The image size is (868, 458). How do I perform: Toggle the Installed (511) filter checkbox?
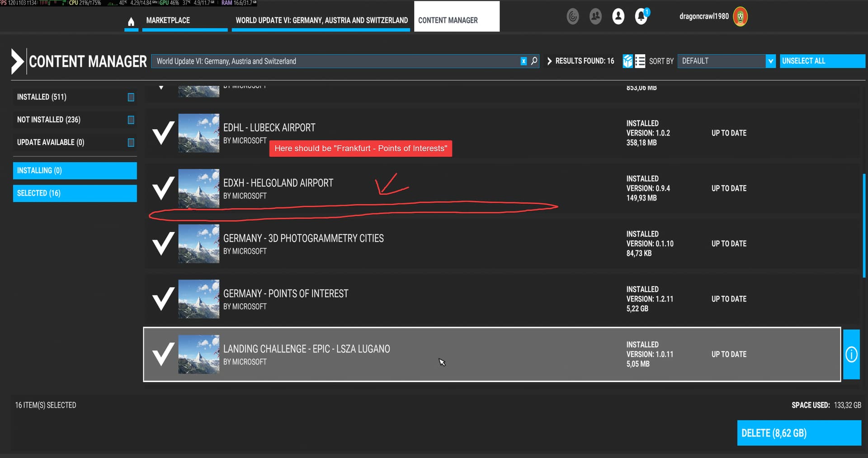pos(131,97)
